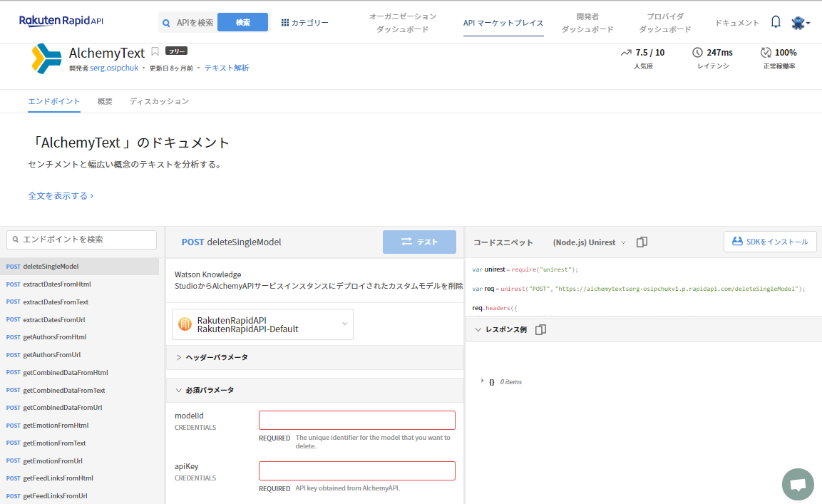
Task: Open the chat support bubble
Action: point(798,484)
